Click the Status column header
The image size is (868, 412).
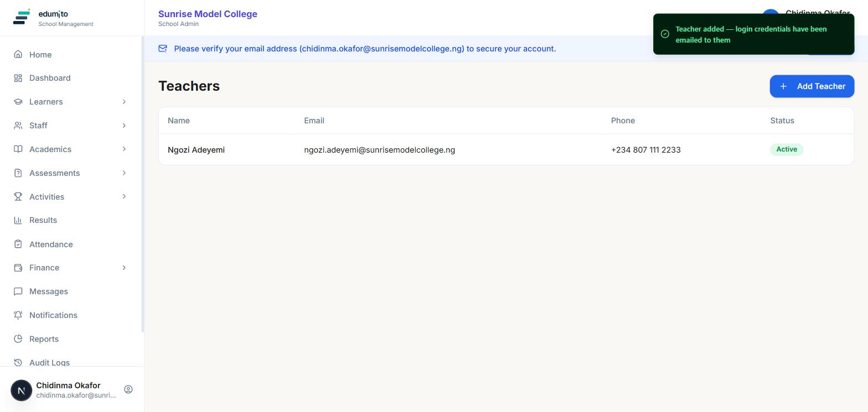click(x=782, y=121)
